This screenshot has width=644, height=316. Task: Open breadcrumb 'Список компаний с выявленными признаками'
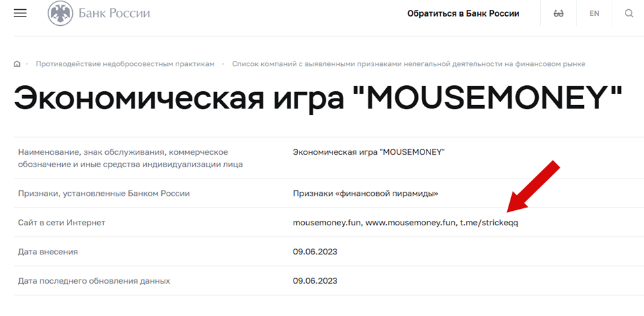click(409, 64)
